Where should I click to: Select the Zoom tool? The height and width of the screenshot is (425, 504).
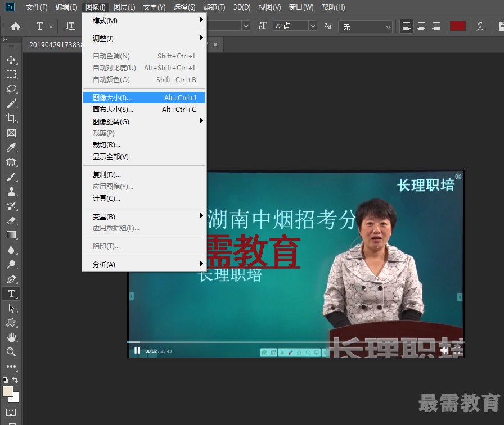[x=11, y=352]
